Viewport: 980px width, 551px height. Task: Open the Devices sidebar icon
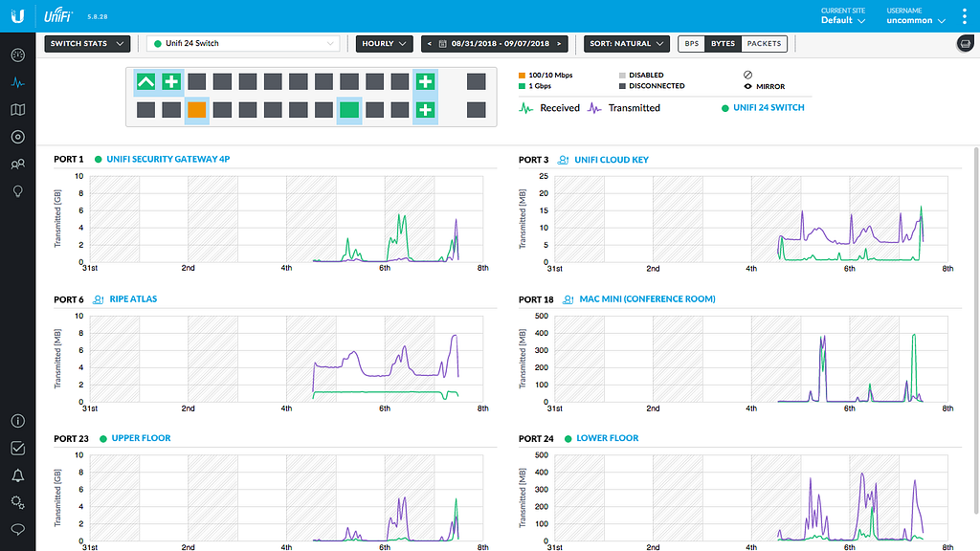17,137
